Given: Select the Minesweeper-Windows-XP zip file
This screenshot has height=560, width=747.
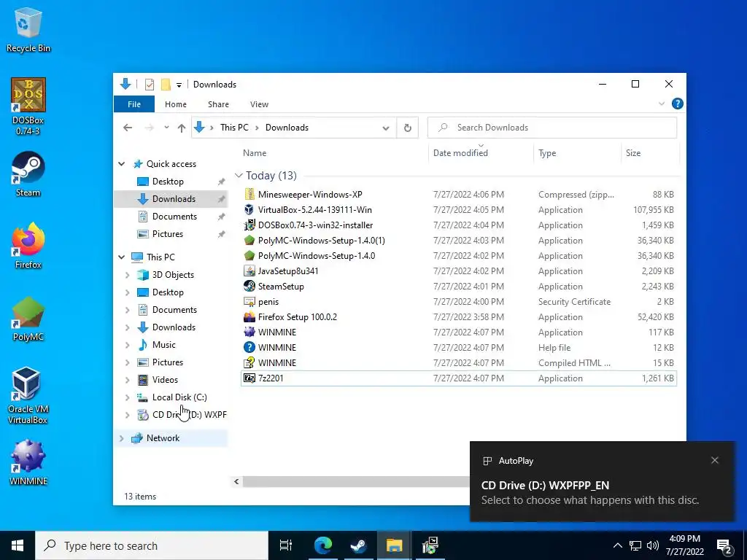Looking at the screenshot, I should pyautogui.click(x=459, y=194).
